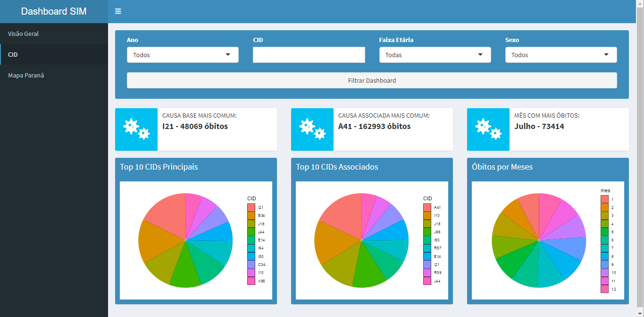The image size is (644, 317).
Task: Click into the CID text field
Action: point(309,55)
